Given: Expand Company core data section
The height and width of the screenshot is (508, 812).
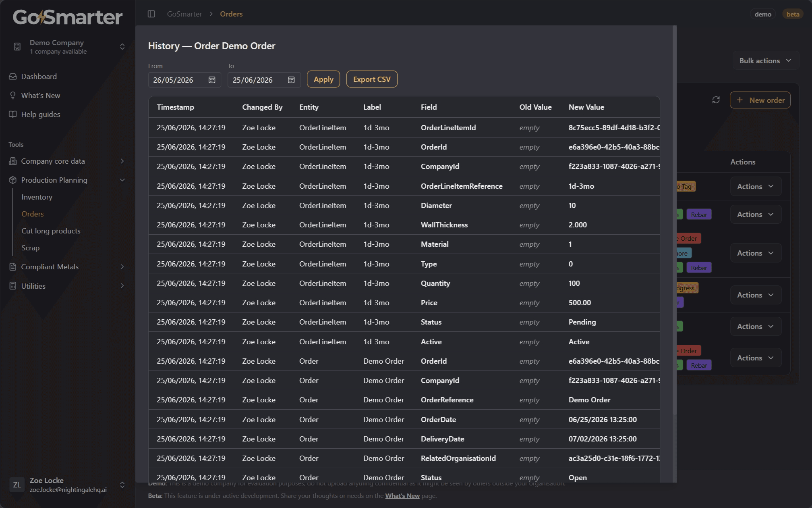Looking at the screenshot, I should click(122, 161).
